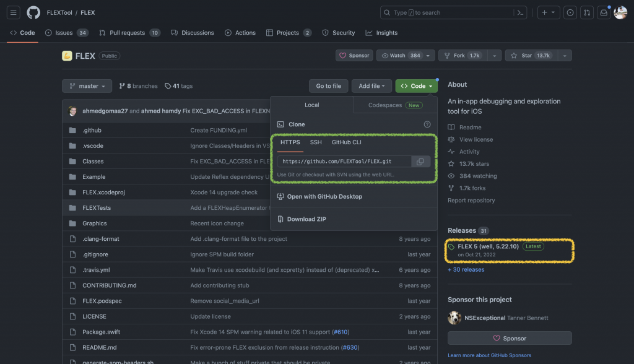Click the FLEX repository logo icon

(67, 56)
